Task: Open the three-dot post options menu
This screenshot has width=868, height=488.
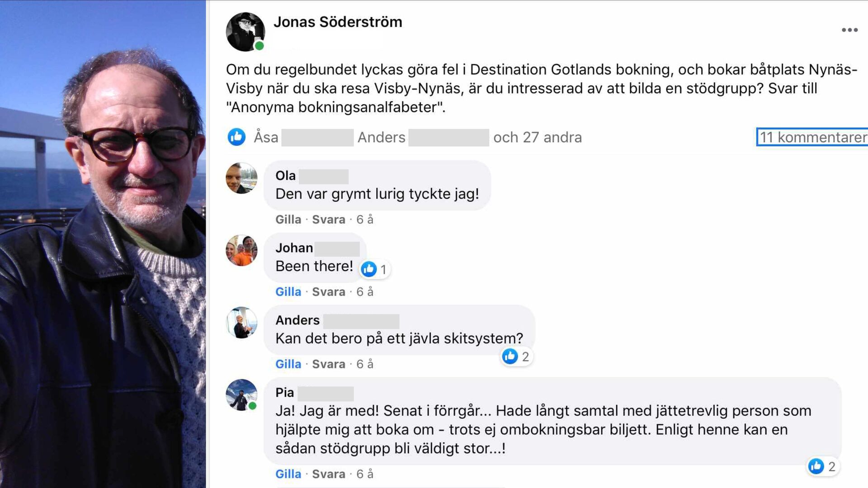Action: tap(849, 30)
